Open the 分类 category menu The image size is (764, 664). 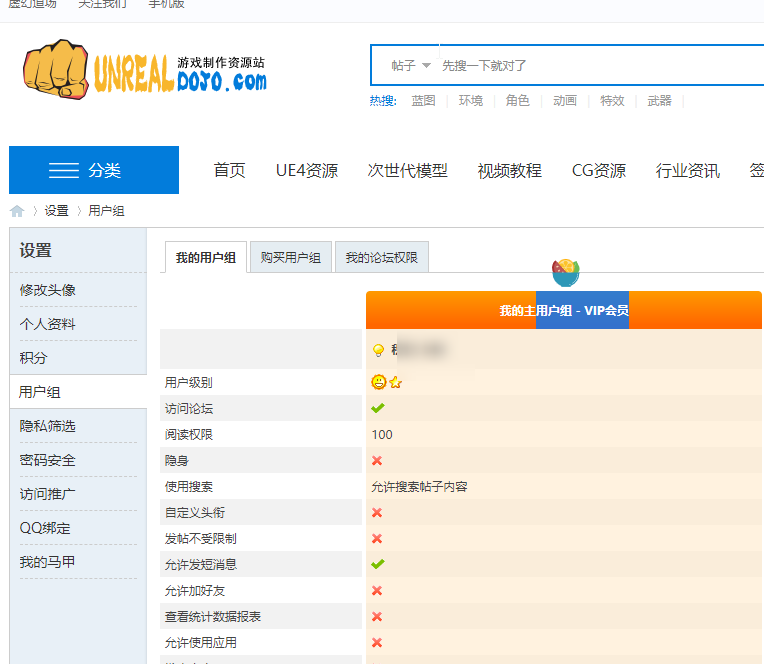(x=94, y=170)
